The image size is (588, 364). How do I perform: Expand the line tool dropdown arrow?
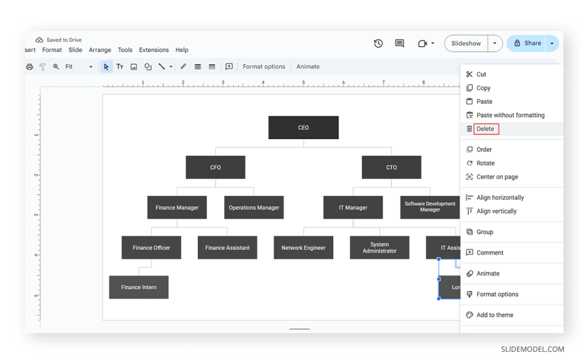(170, 67)
